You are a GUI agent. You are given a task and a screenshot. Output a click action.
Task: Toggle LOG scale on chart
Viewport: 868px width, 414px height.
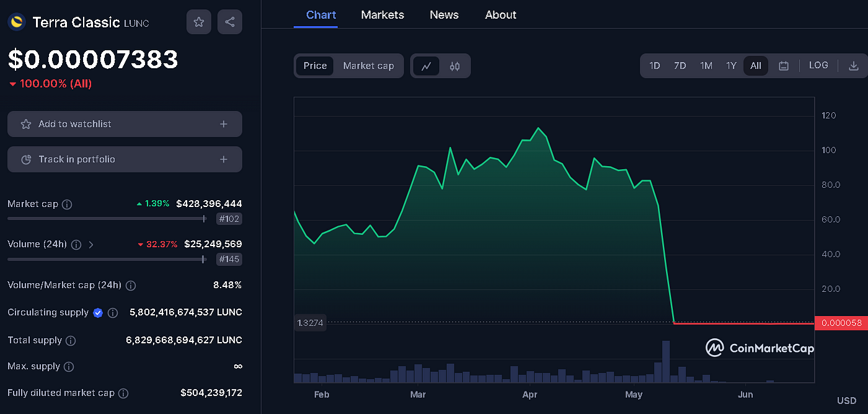coord(818,65)
